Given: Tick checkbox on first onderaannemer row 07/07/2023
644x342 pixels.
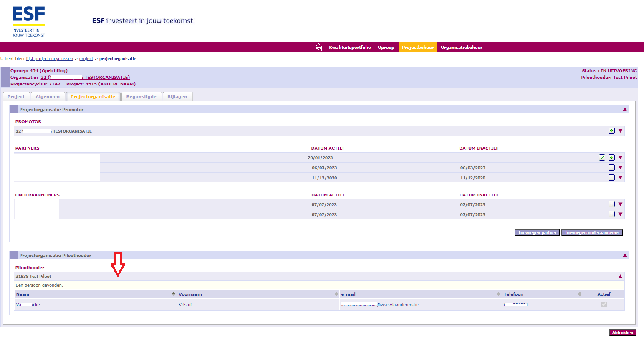Looking at the screenshot, I should pyautogui.click(x=611, y=204).
